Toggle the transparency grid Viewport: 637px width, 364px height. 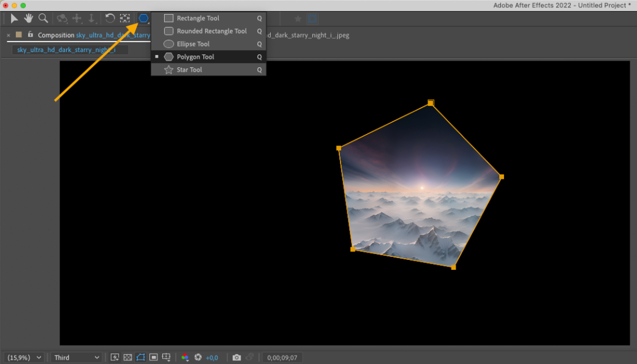pyautogui.click(x=127, y=357)
